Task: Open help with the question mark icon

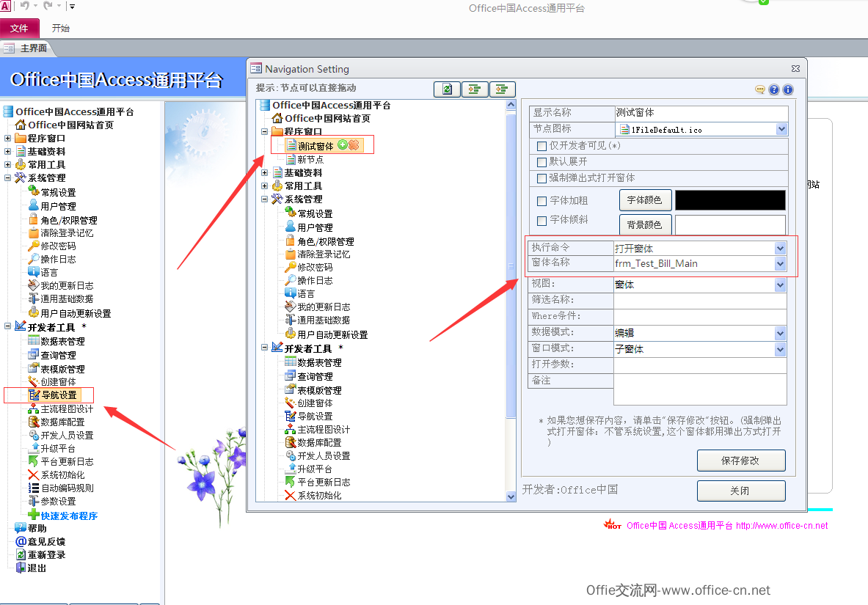Action: coord(774,89)
